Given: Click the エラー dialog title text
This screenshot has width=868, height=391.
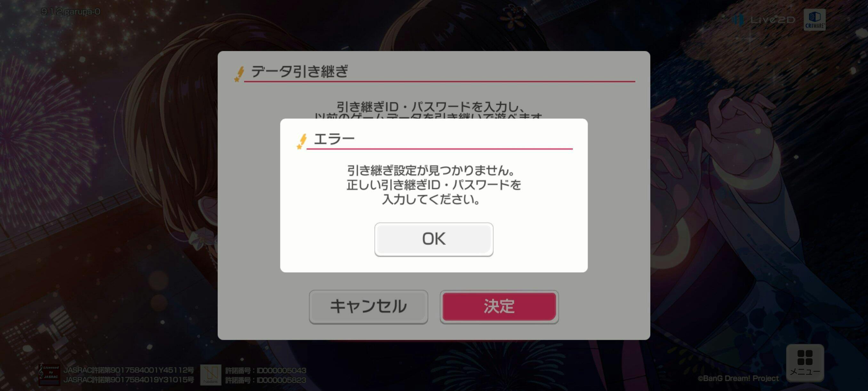Looking at the screenshot, I should coord(334,139).
